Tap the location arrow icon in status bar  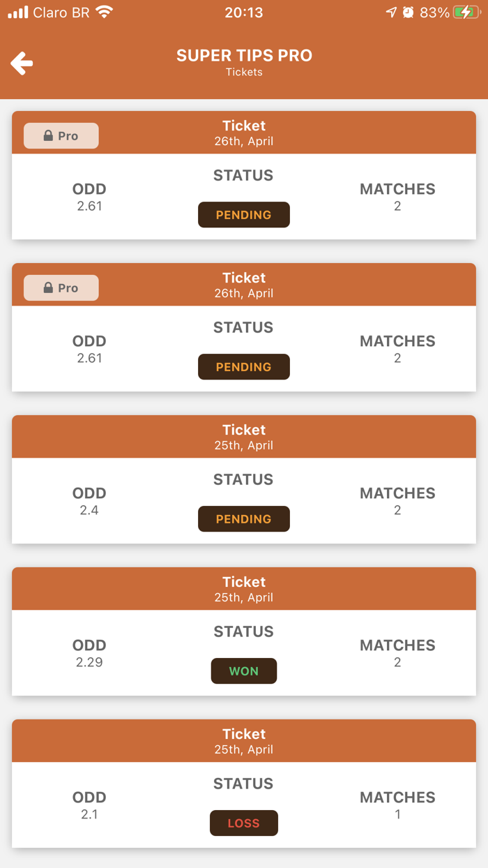tap(390, 11)
